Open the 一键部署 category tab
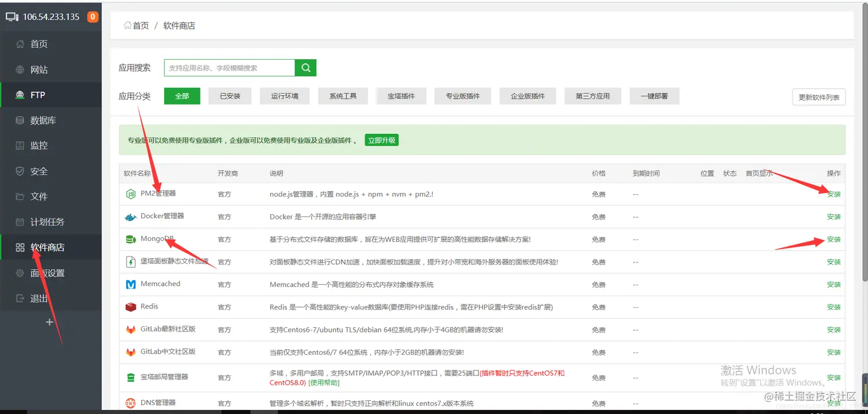Image resolution: width=868 pixels, height=414 pixels. point(654,96)
